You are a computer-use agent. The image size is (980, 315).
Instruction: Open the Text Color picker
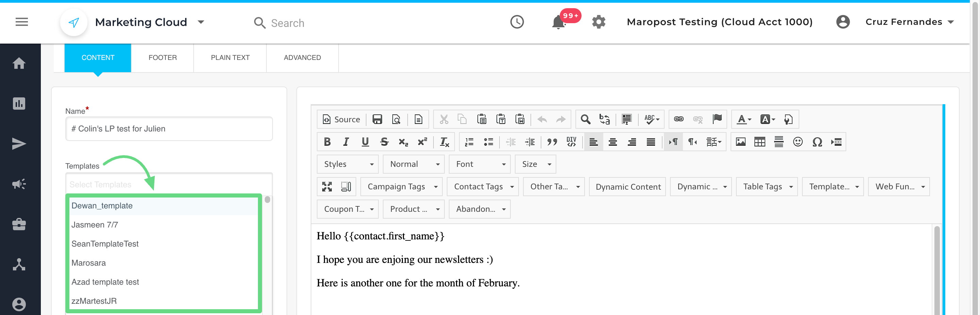click(744, 119)
